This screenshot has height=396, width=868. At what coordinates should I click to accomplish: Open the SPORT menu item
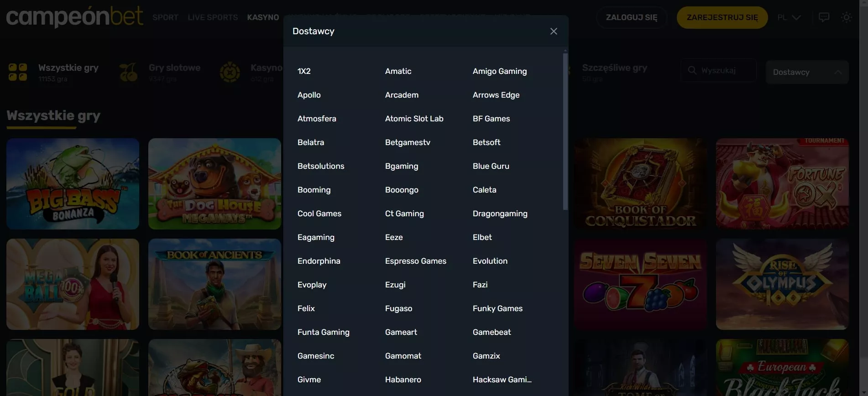(x=165, y=17)
